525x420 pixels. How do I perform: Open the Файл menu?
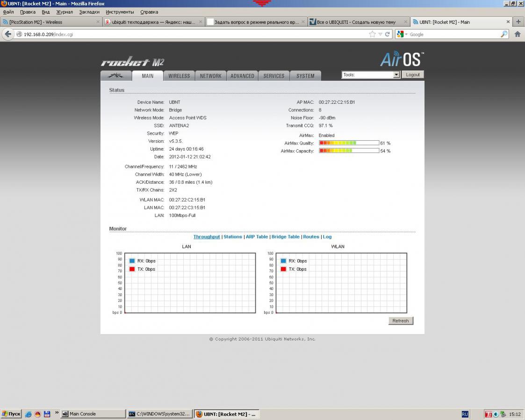(8, 12)
